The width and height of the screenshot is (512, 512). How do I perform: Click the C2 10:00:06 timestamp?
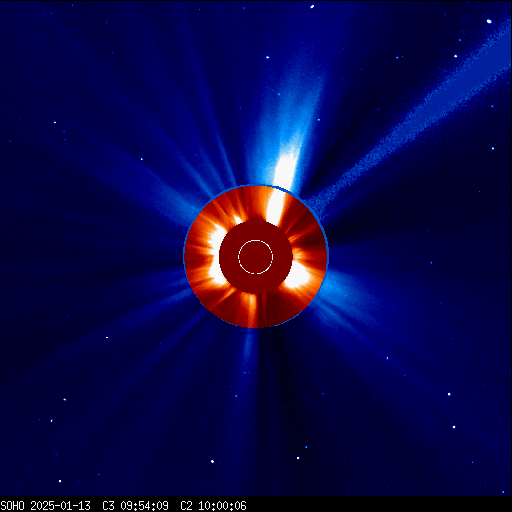213,506
